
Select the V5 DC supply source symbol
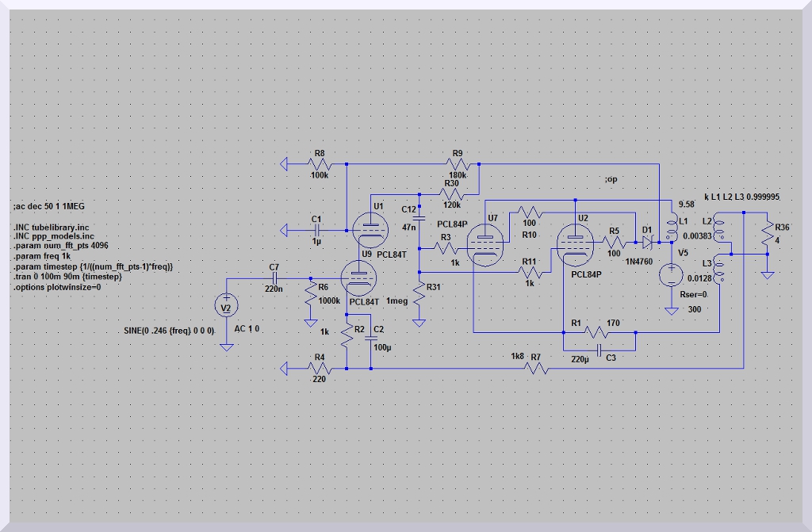tap(672, 274)
